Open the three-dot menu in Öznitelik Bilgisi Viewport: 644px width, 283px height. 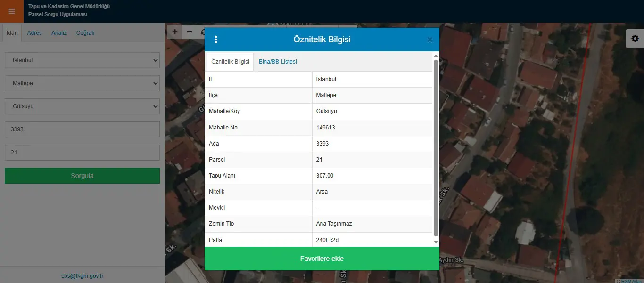point(216,40)
